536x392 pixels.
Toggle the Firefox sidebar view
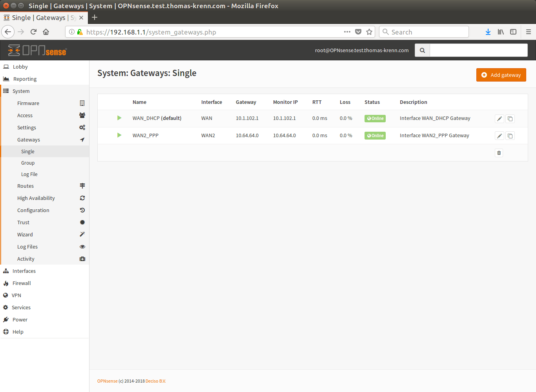513,32
